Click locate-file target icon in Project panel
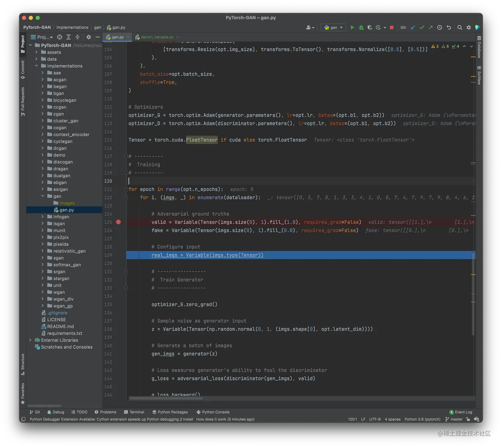The height and width of the screenshot is (448, 502). (x=59, y=37)
